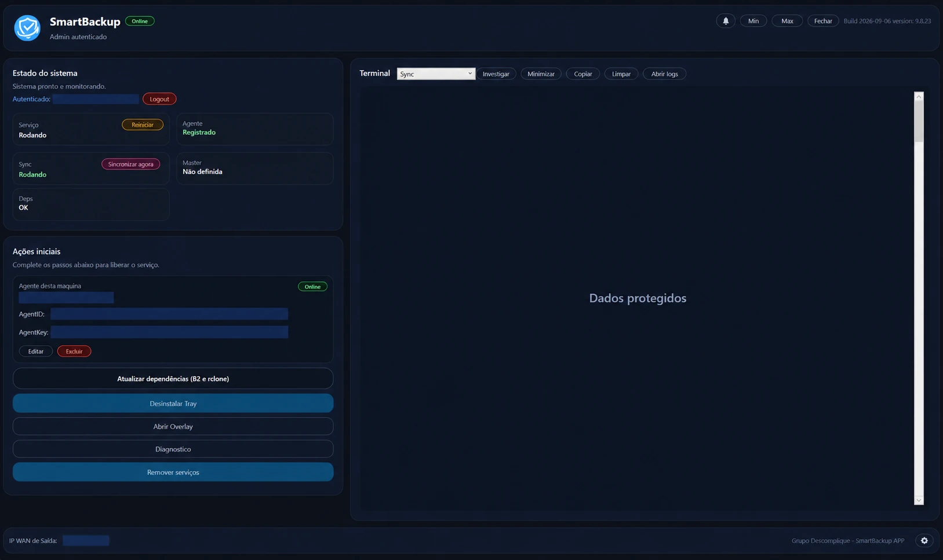Log out using the Logout button
943x560 pixels.
point(159,99)
